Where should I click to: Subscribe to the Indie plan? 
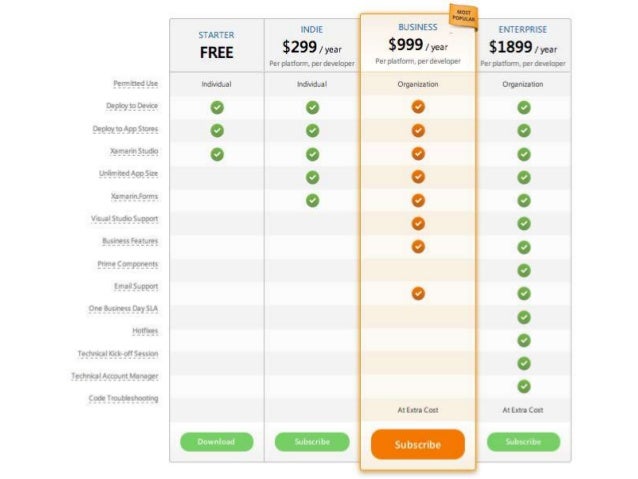point(312,442)
